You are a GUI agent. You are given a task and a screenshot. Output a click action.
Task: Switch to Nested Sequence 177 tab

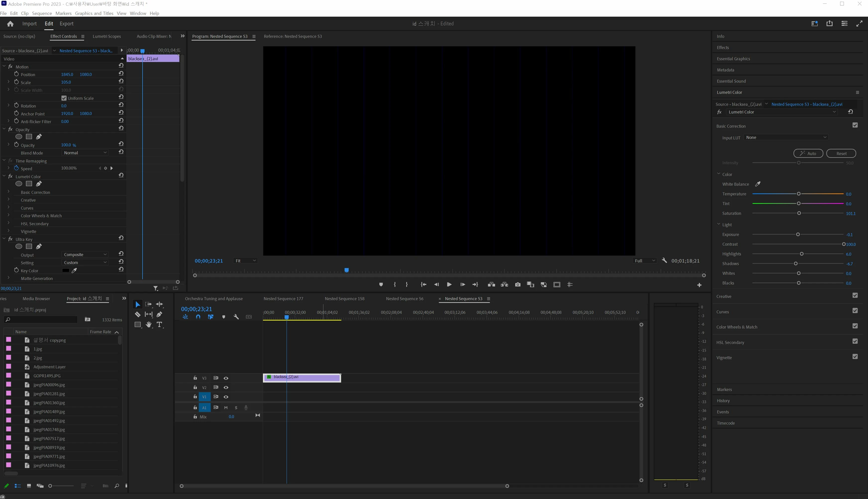283,298
